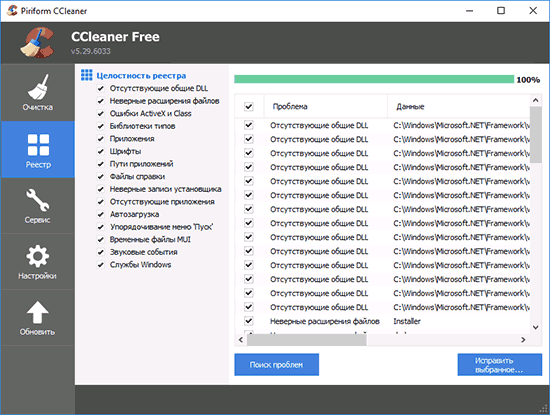Uncheck Файлы справки option
Image resolution: width=550 pixels, height=415 pixels.
coord(101,177)
